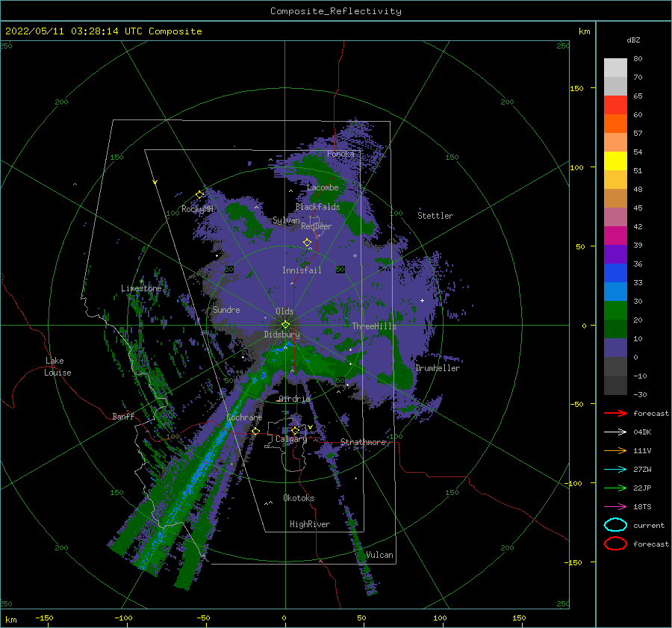Click the Okotoks label on map

tap(299, 498)
